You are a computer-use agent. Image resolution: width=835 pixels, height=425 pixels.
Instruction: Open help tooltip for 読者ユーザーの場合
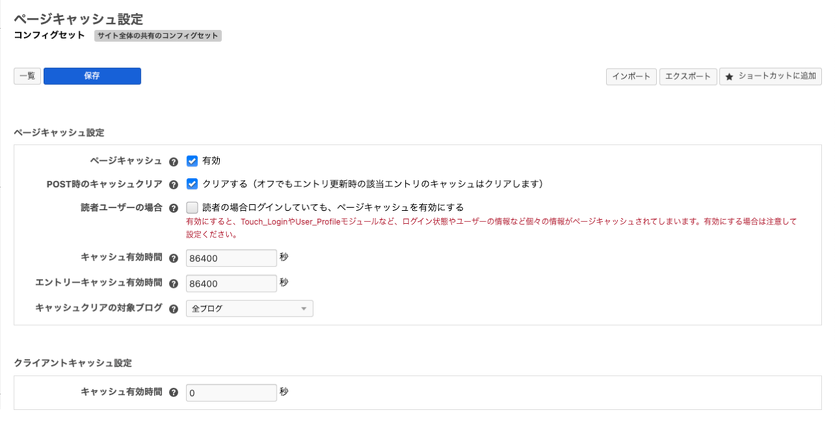click(174, 208)
